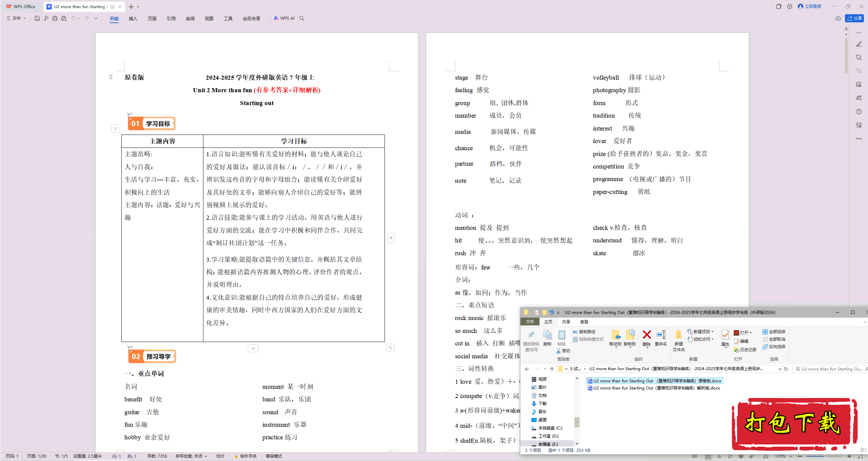Open the help question-mark icon in sidebar
The image size is (868, 461).
tap(859, 112)
